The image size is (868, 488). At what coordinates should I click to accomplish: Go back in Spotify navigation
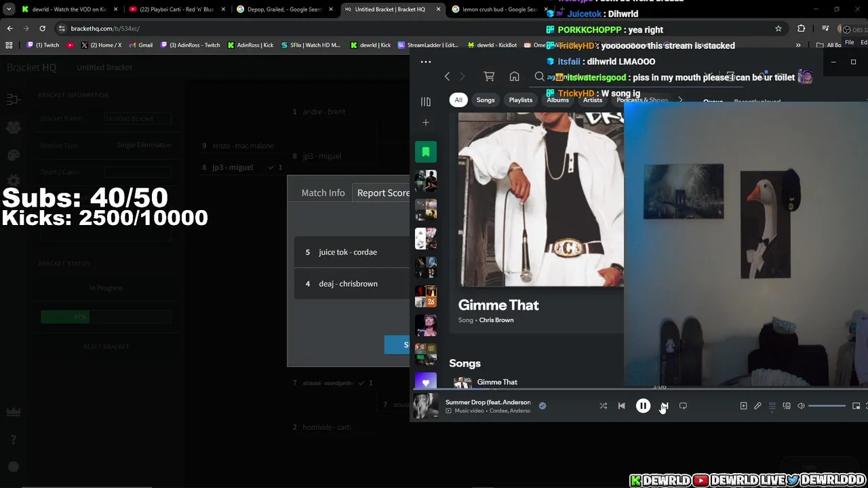[447, 77]
